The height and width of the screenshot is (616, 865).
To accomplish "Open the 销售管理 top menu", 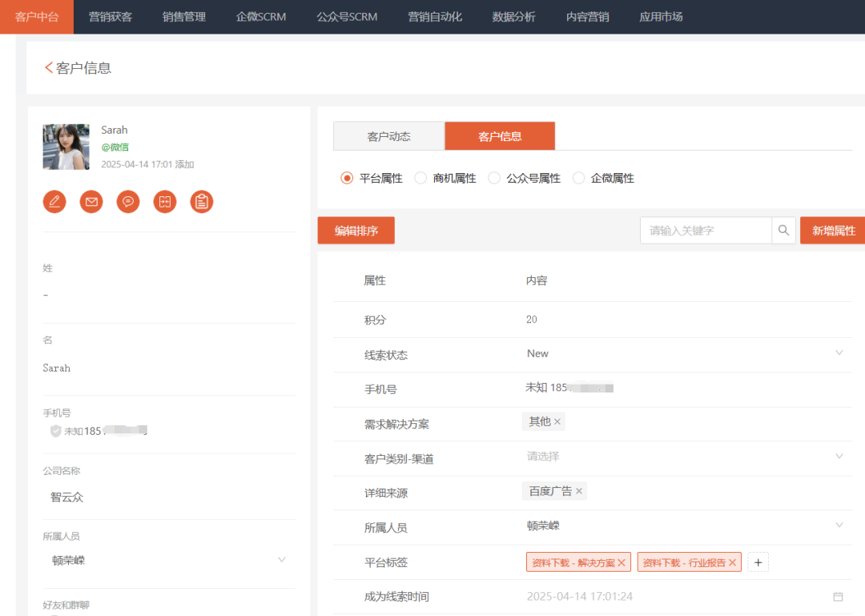I will 184,17.
